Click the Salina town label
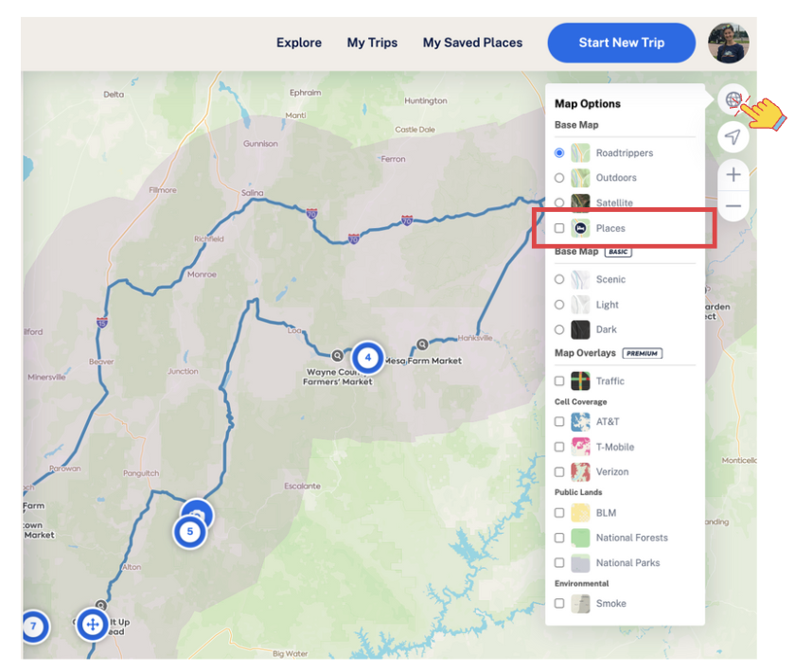 [x=252, y=193]
